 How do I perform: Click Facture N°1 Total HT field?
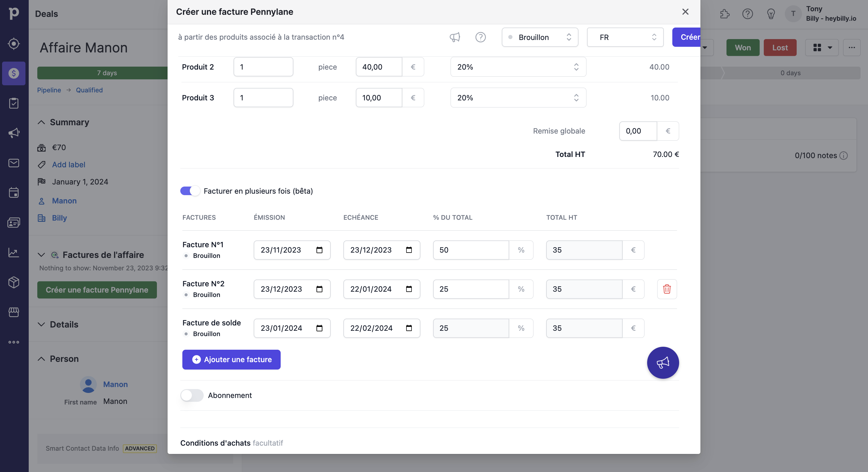click(584, 250)
